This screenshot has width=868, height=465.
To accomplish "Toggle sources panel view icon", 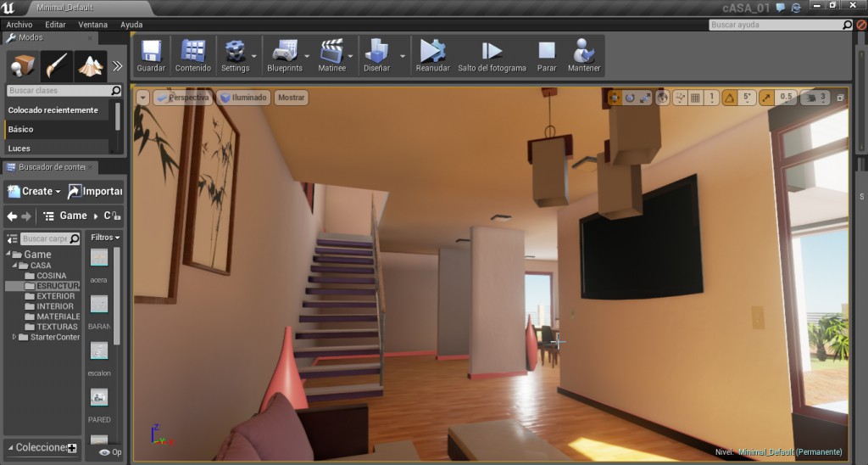I will click(x=12, y=239).
